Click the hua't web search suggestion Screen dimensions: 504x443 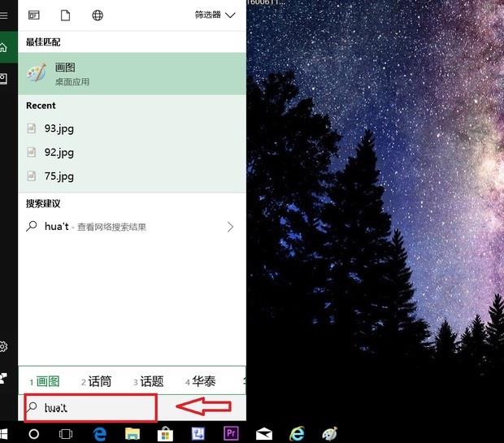coord(98,227)
